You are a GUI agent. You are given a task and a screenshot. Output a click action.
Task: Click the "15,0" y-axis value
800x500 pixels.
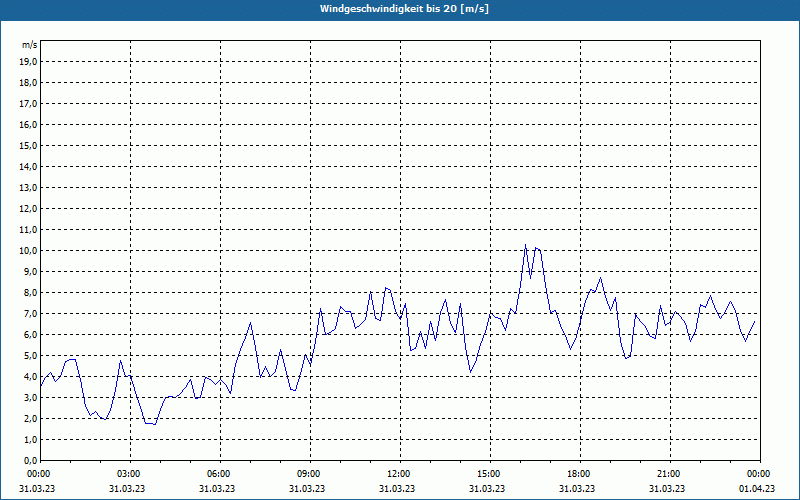pos(28,145)
